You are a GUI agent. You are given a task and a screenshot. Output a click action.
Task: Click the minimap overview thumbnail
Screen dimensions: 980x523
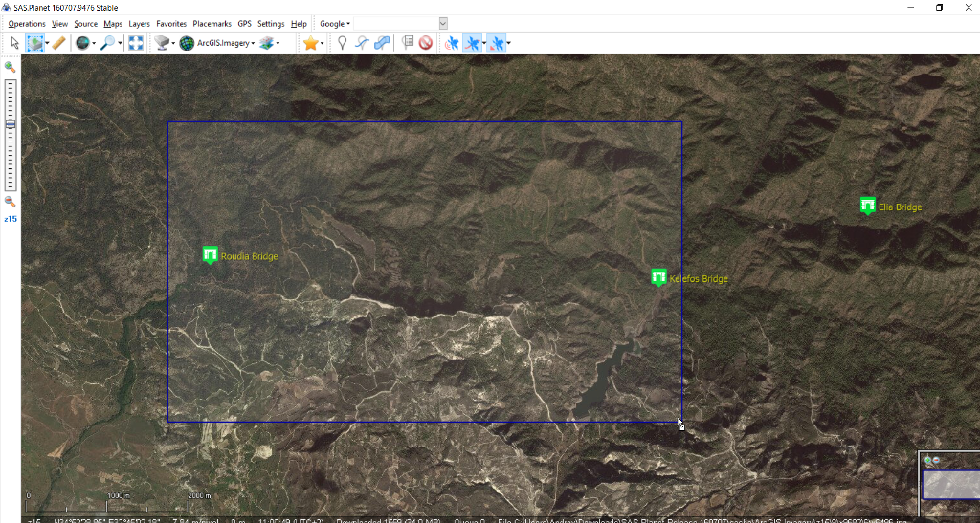(x=951, y=485)
